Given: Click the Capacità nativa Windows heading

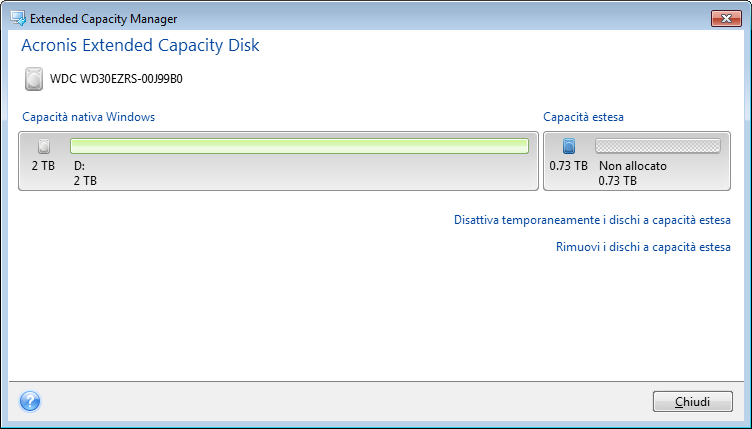Looking at the screenshot, I should (88, 117).
